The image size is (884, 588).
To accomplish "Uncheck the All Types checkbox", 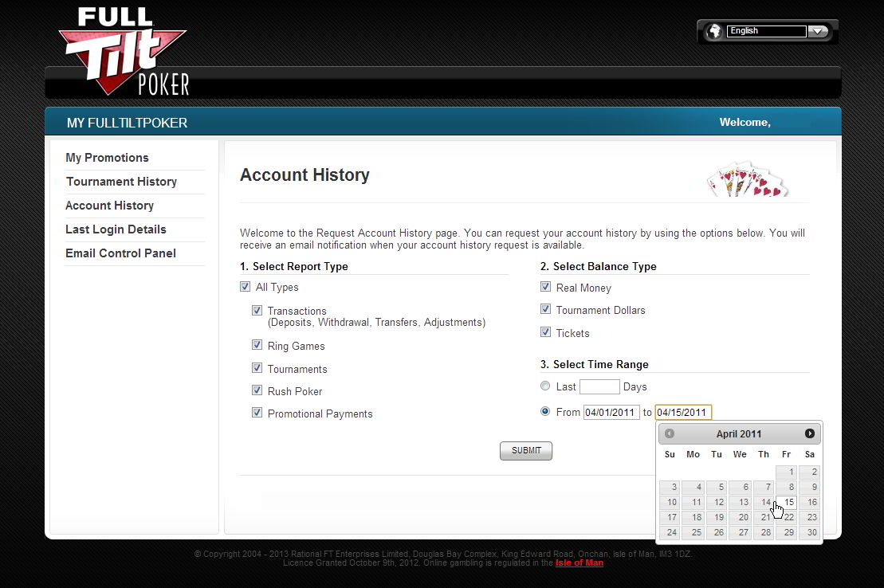I will [246, 286].
